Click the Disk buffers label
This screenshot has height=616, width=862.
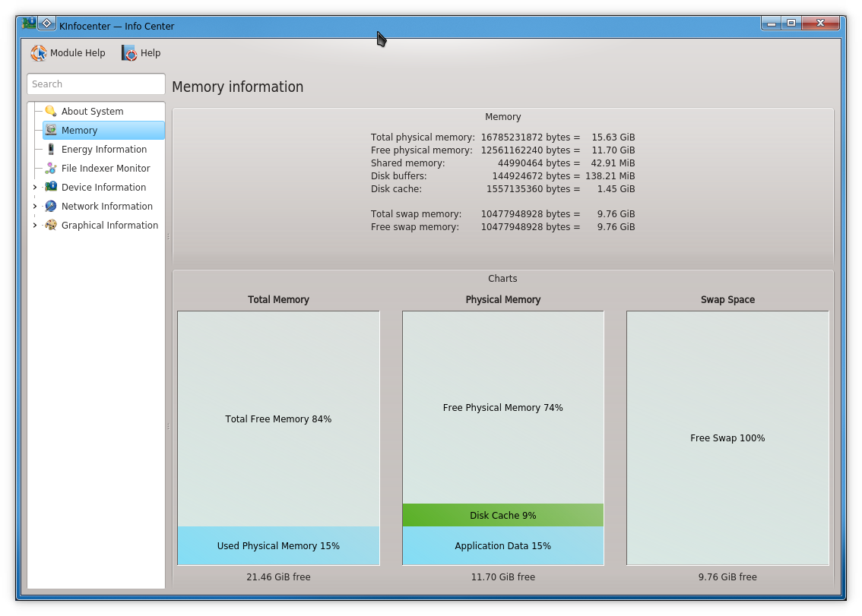click(x=398, y=176)
